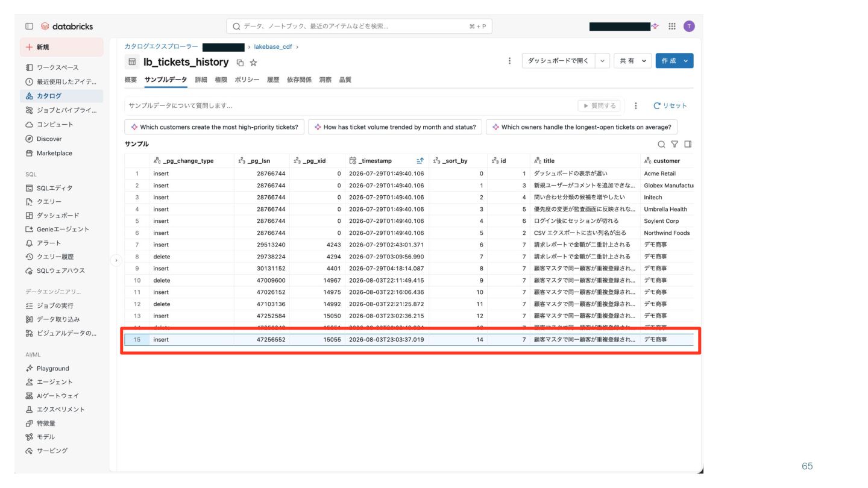Click the sample data question input field

point(350,105)
